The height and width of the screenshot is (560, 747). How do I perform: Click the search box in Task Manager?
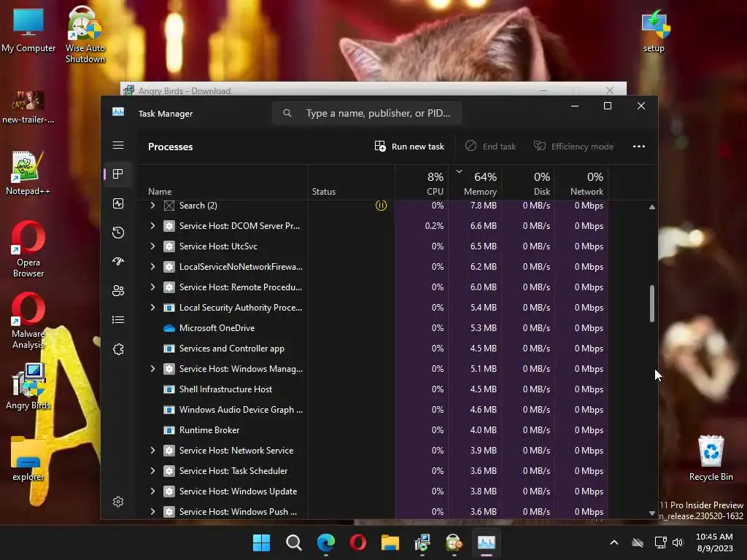point(367,113)
